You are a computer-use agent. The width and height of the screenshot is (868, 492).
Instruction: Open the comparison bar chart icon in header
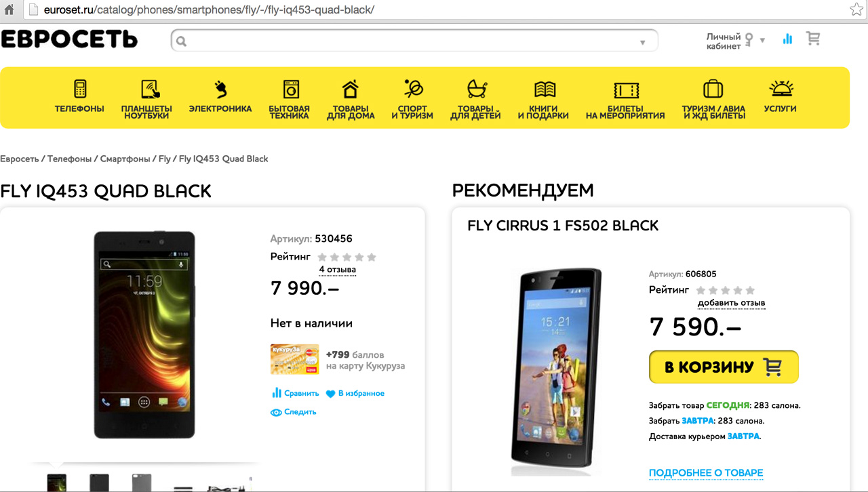coord(787,39)
